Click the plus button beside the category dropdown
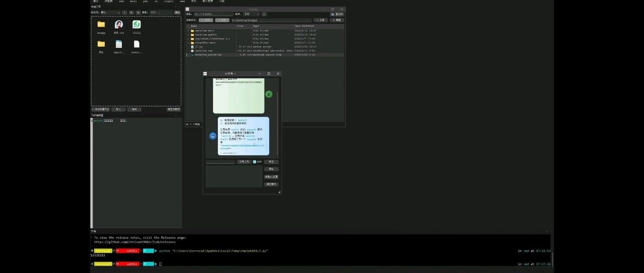Image resolution: width=644 pixels, height=273 pixels. 124,13
